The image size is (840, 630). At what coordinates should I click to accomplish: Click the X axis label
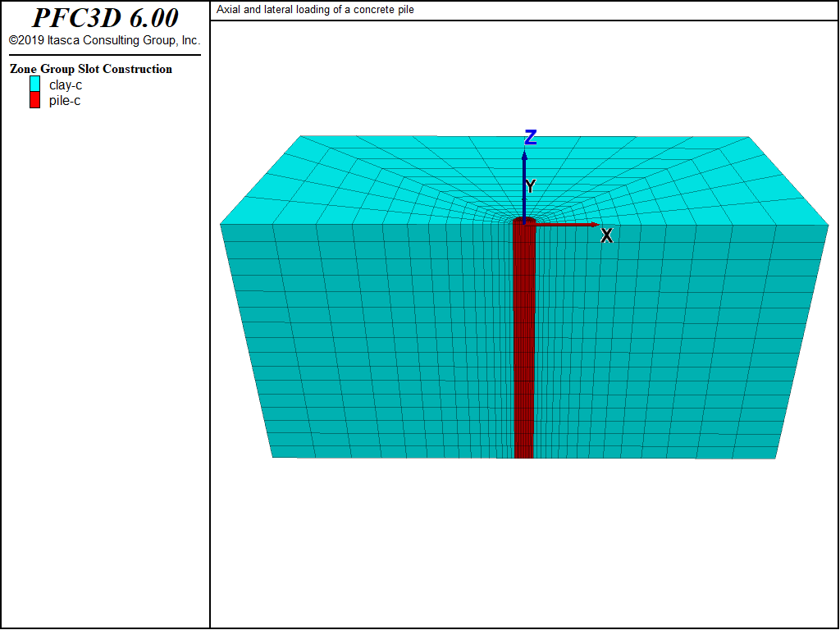(x=606, y=235)
